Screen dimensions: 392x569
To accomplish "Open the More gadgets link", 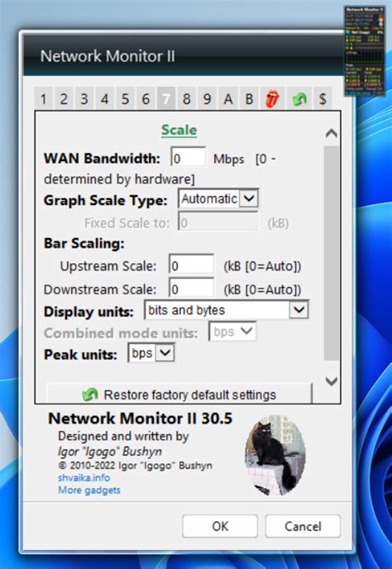I will click(x=89, y=490).
